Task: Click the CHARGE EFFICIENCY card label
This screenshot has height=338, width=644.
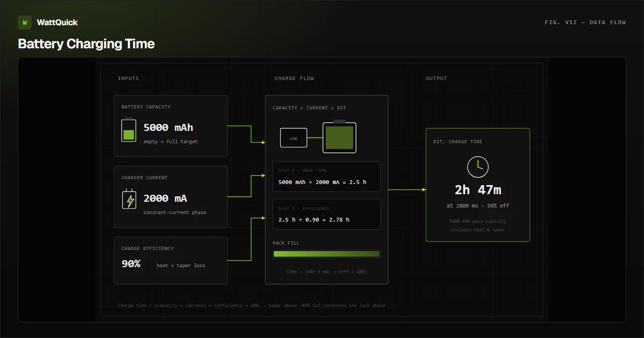Action: [x=148, y=248]
